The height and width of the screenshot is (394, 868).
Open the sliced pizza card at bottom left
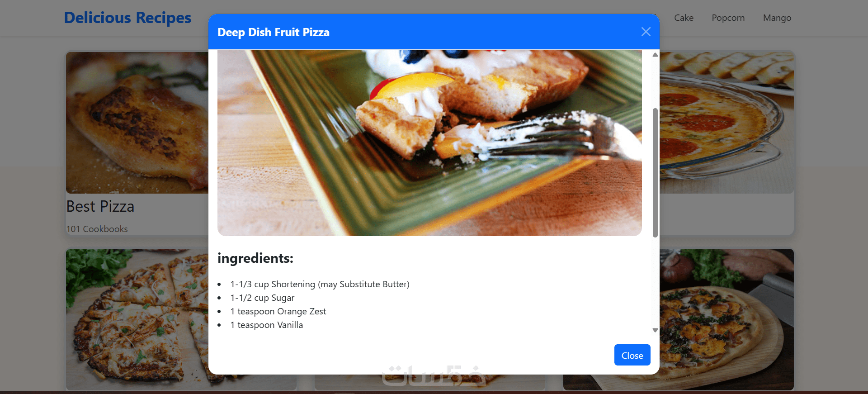(137, 319)
